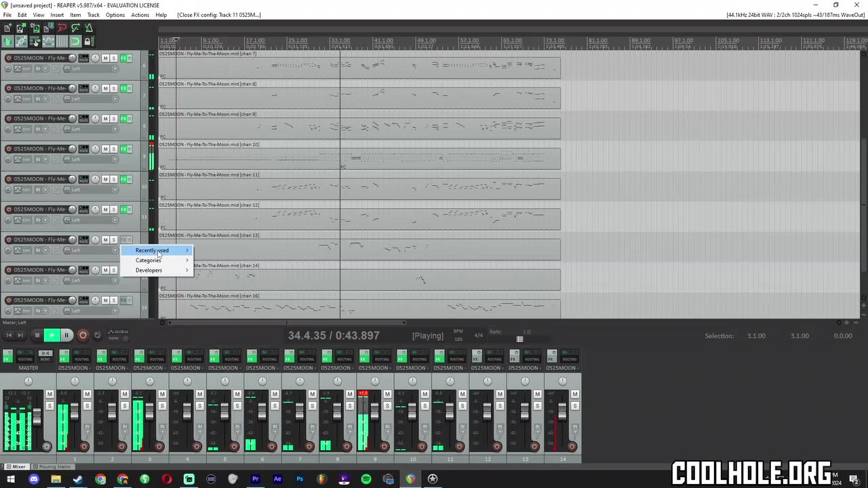
Task: Adjust the playback Rate slider
Action: pos(519,339)
